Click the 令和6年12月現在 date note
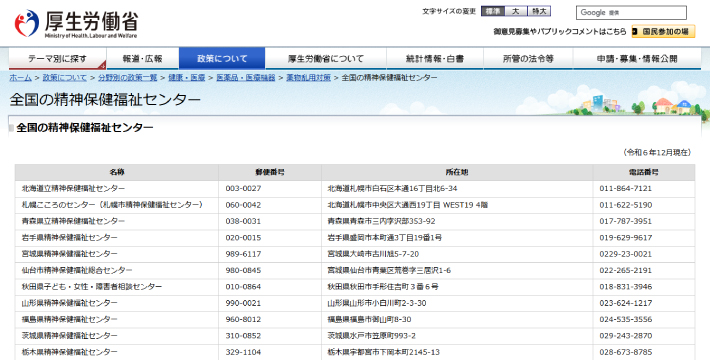Viewport: 710px width, 360px height. point(657,152)
